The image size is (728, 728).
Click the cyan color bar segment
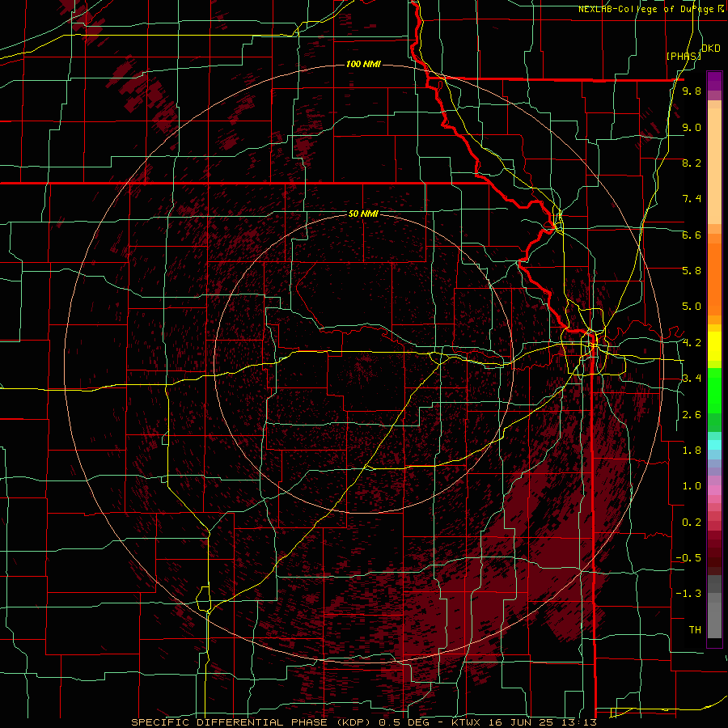(x=714, y=444)
